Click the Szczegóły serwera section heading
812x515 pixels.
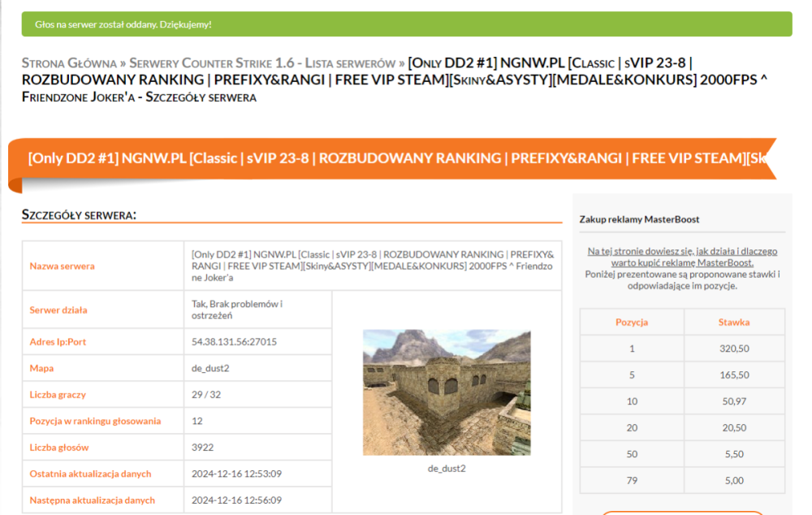click(x=79, y=214)
